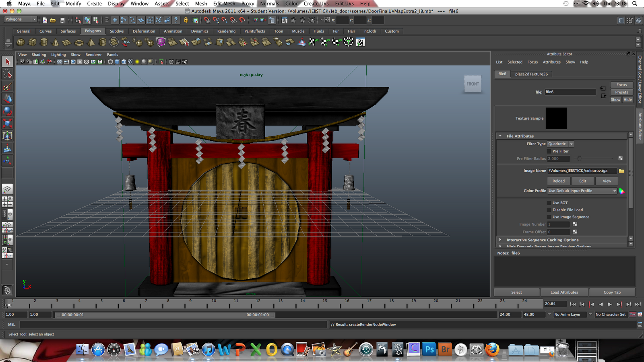Open the viewport Shading menu
Viewport: 644px width, 362px height.
(39, 55)
